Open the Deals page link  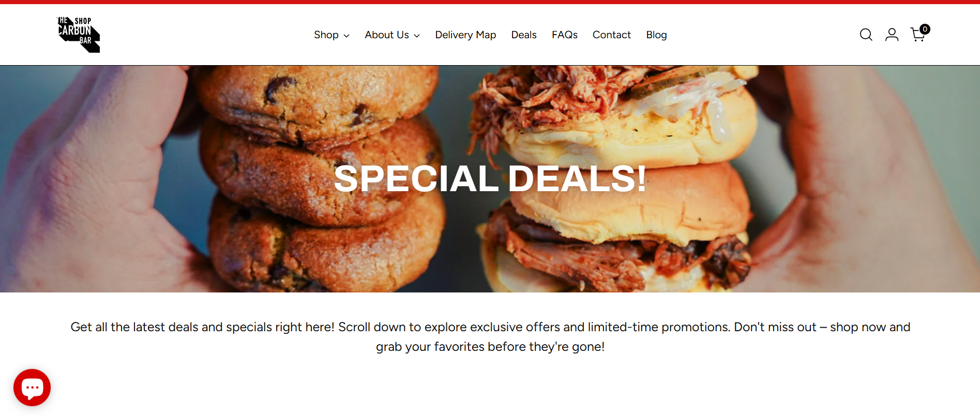tap(524, 35)
